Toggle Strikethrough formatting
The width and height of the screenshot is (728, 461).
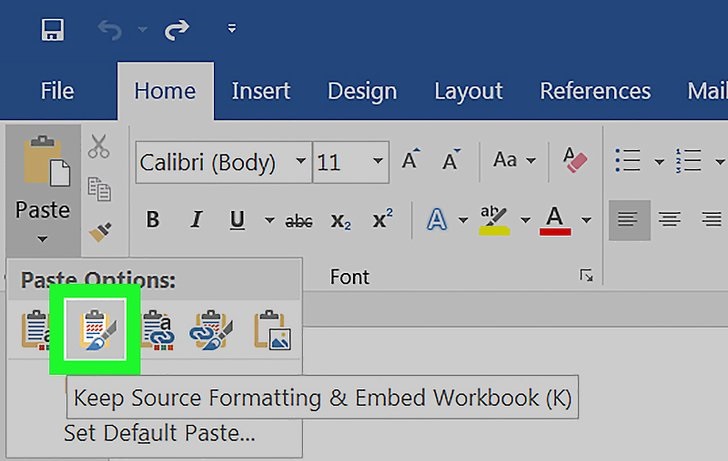[299, 221]
